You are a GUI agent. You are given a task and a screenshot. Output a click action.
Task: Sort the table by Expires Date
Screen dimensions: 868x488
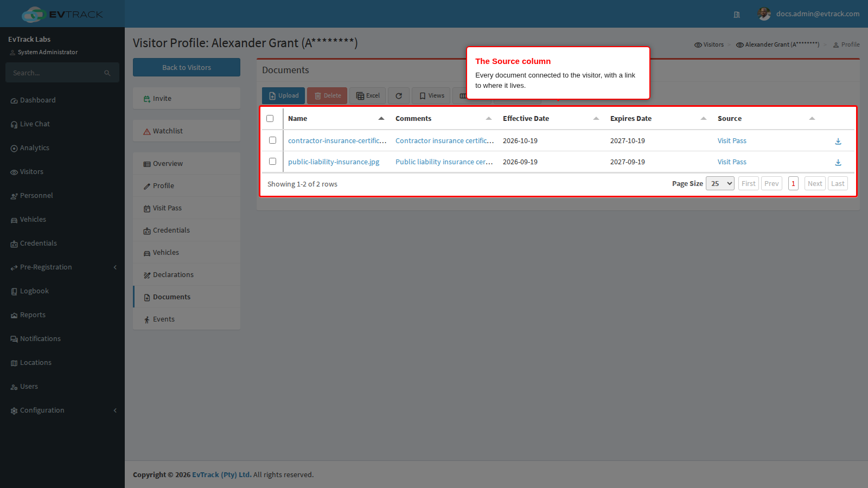[x=659, y=119]
